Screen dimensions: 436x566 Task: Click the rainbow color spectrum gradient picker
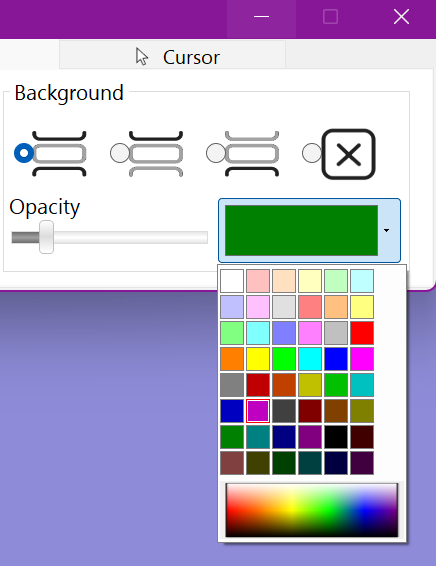coord(312,510)
